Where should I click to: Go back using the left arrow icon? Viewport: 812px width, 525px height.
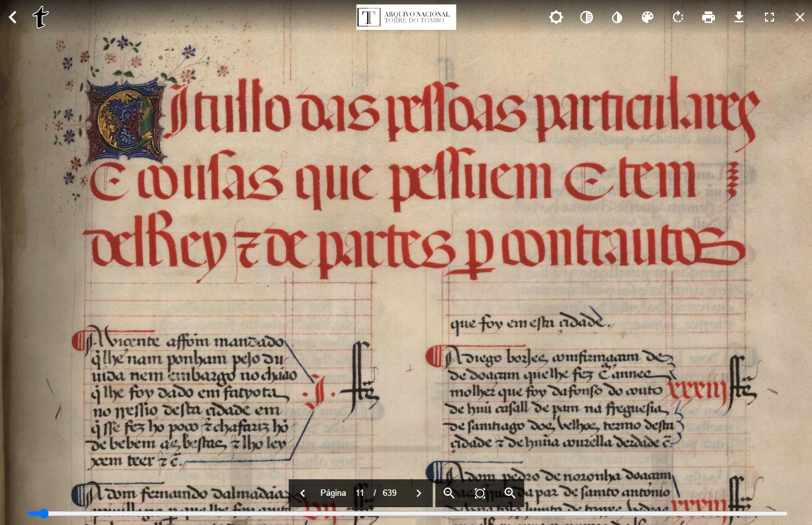pyautogui.click(x=13, y=17)
